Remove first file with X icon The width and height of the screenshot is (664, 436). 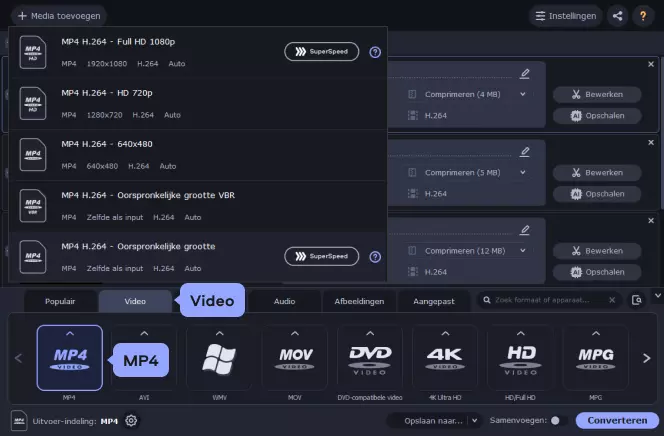(x=651, y=64)
